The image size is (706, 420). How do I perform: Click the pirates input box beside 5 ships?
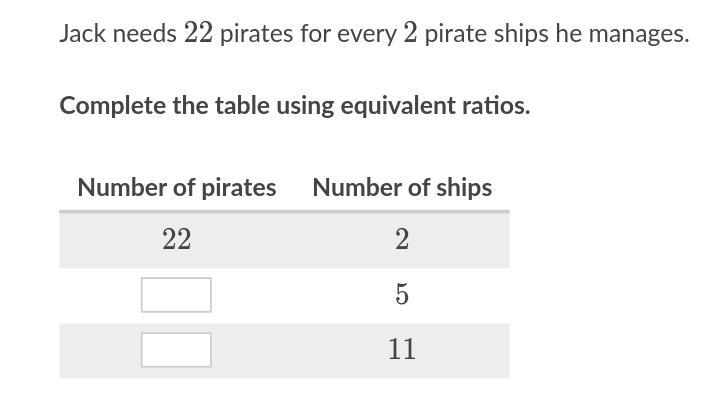click(176, 295)
